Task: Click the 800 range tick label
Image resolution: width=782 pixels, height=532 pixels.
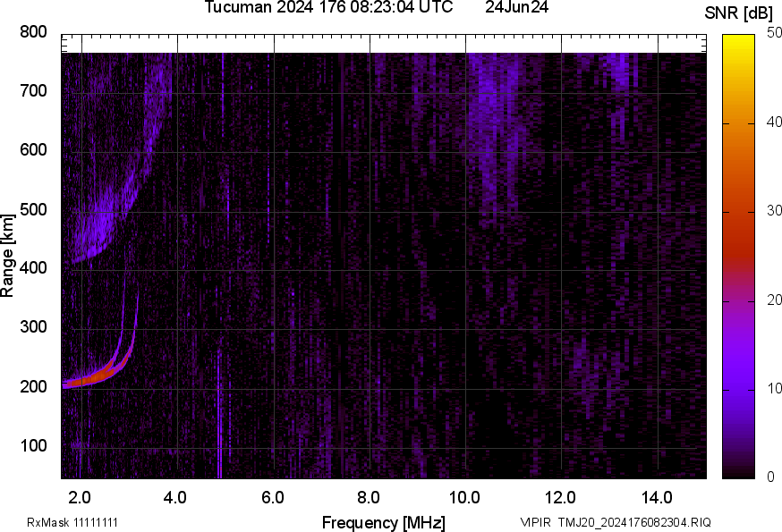Action: (33, 32)
